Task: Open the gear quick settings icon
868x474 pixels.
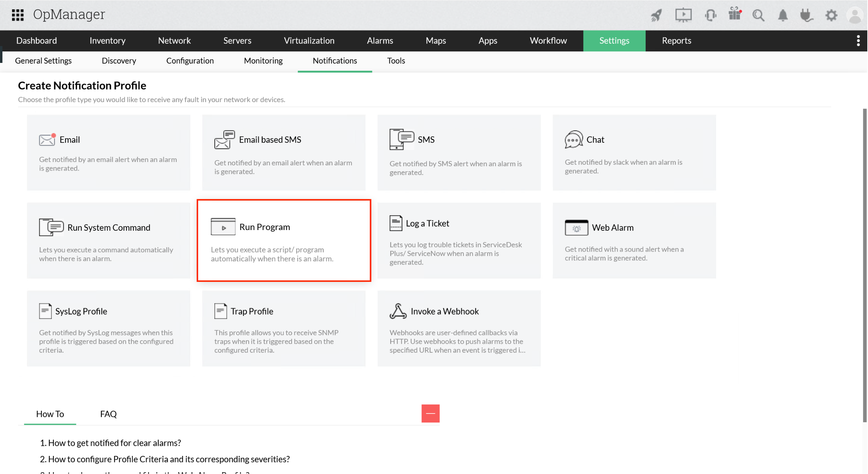Action: pos(831,15)
